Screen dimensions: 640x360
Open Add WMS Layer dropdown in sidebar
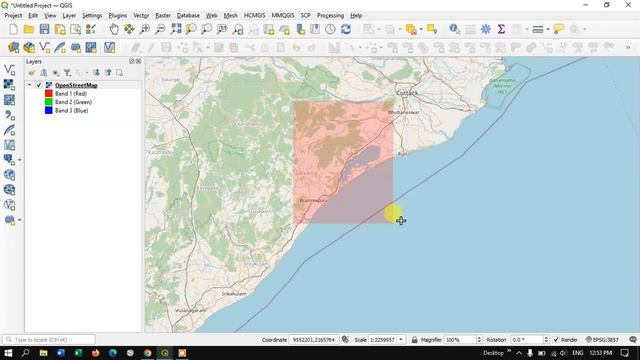[x=20, y=160]
